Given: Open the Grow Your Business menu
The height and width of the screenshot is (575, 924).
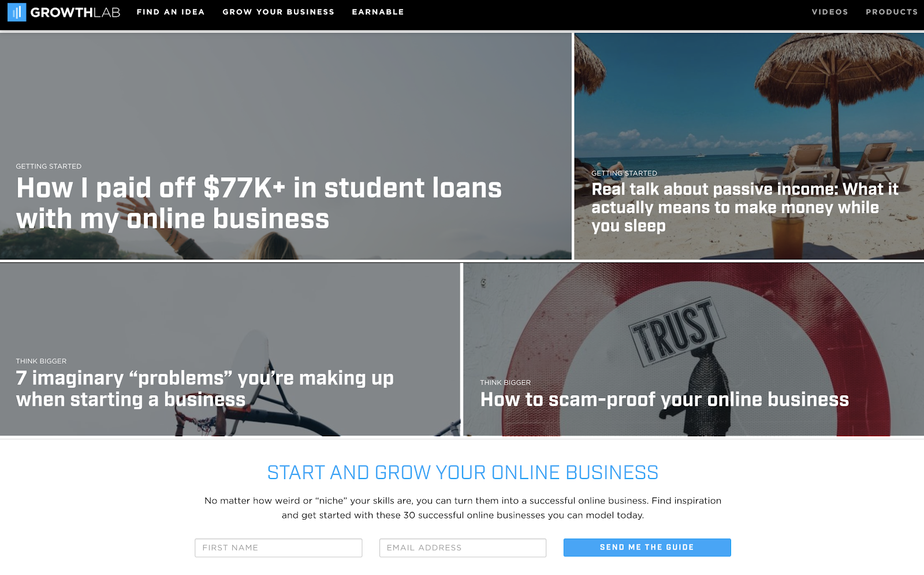Looking at the screenshot, I should (x=278, y=12).
